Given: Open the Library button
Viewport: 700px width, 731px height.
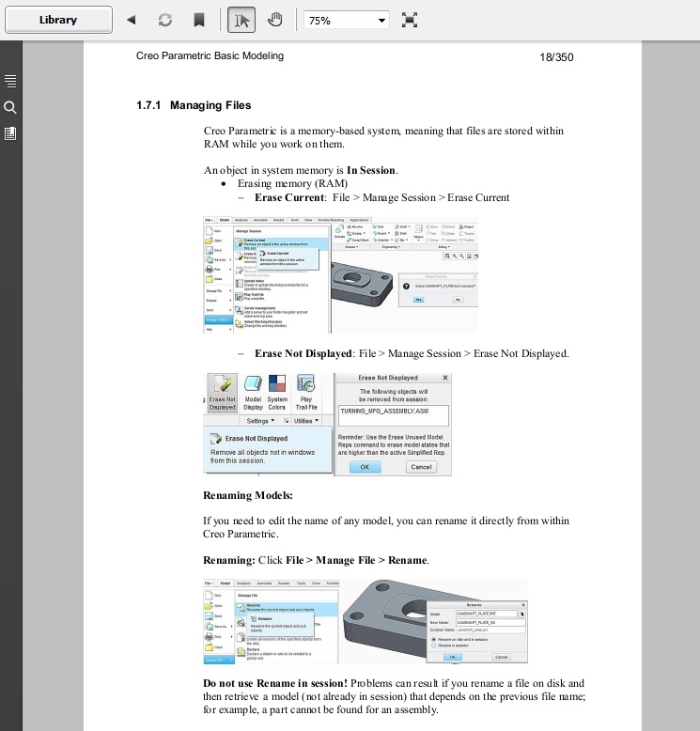Looking at the screenshot, I should [x=58, y=20].
